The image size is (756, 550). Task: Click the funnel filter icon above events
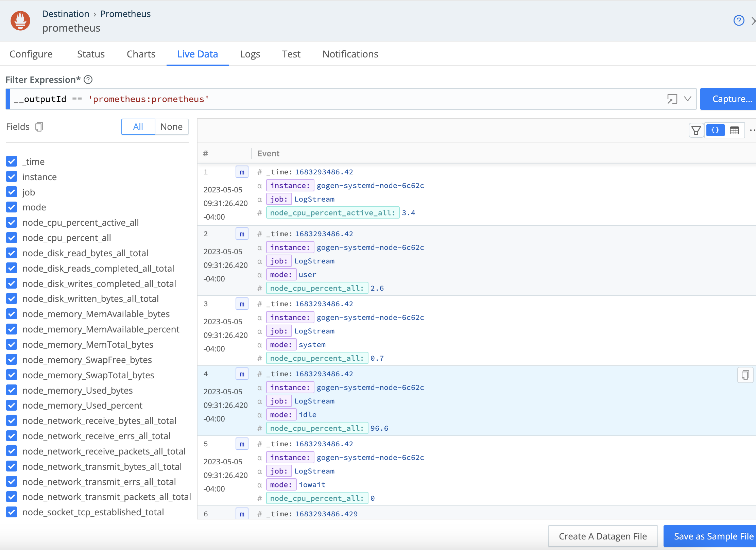click(696, 130)
